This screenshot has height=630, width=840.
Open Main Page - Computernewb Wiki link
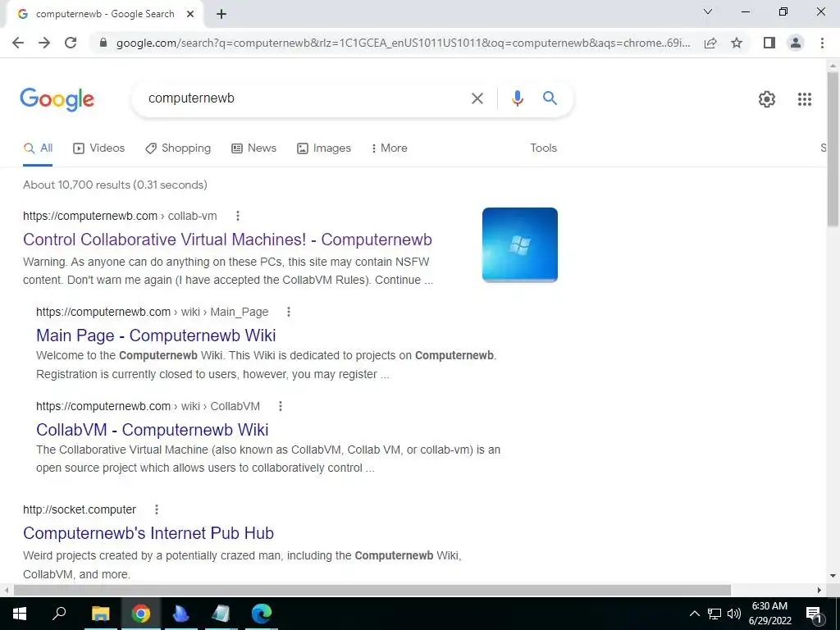tap(156, 336)
